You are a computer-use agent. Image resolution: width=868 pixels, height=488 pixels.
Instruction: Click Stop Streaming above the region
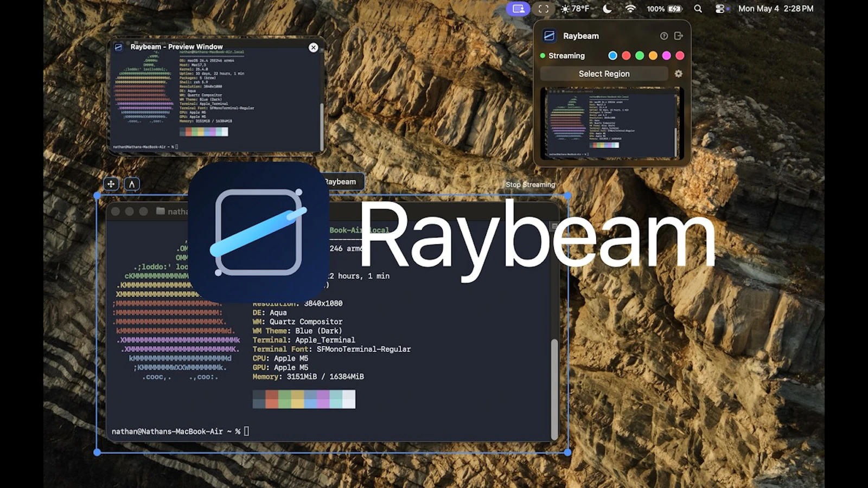pos(531,184)
